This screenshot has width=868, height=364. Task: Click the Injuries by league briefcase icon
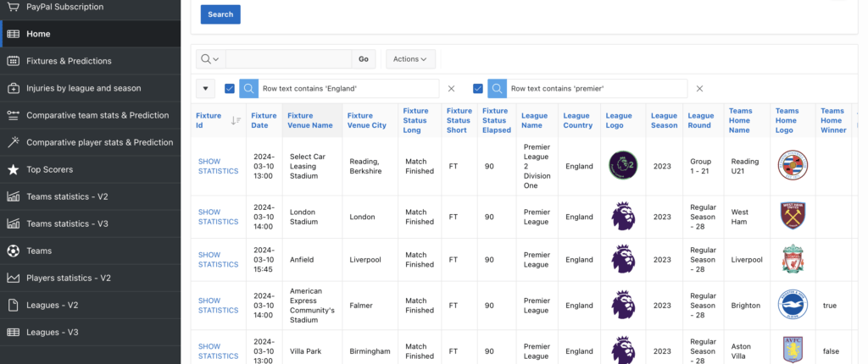(x=13, y=88)
